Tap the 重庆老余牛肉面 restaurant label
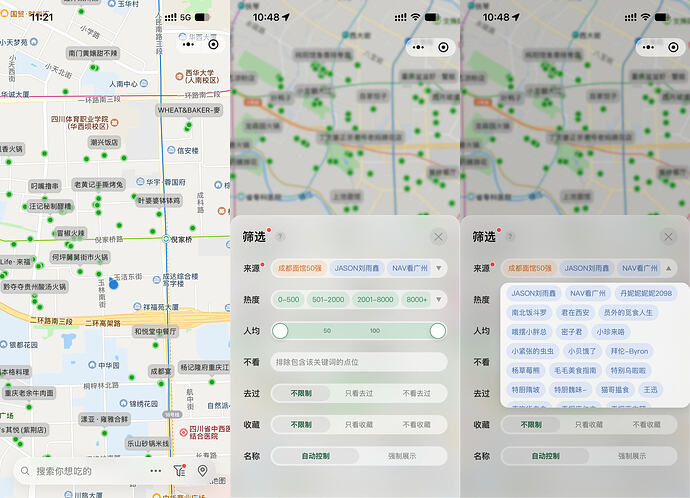690x498 pixels. (29, 393)
